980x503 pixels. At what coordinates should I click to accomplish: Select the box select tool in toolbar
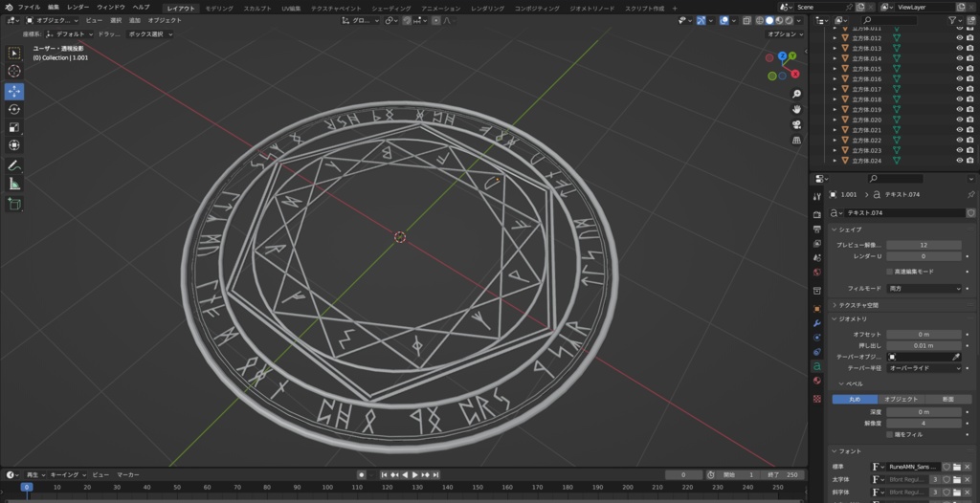[x=13, y=54]
